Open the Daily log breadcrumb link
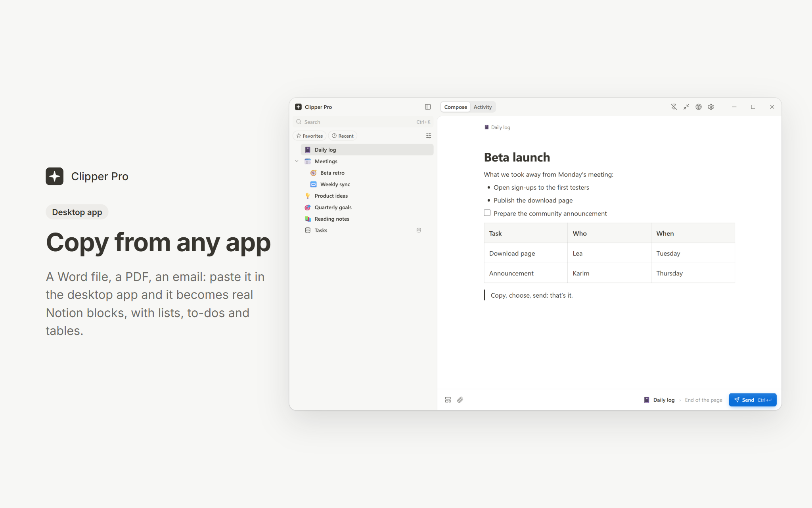Image resolution: width=812 pixels, height=508 pixels. pyautogui.click(x=497, y=127)
